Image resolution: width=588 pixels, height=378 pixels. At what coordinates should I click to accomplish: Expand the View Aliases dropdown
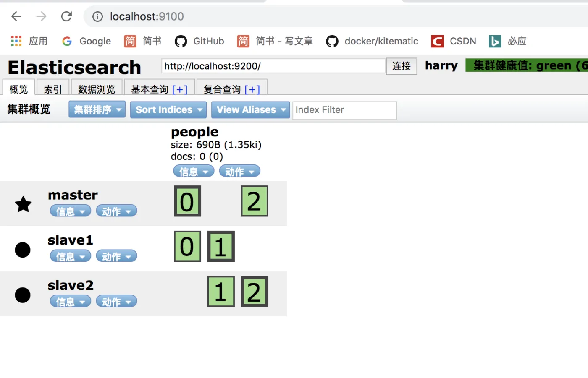tap(251, 110)
